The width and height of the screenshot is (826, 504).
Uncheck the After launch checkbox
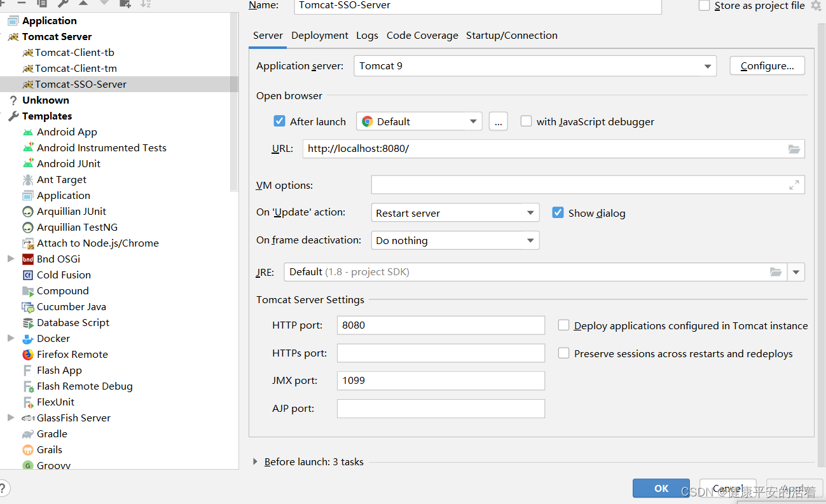[279, 121]
